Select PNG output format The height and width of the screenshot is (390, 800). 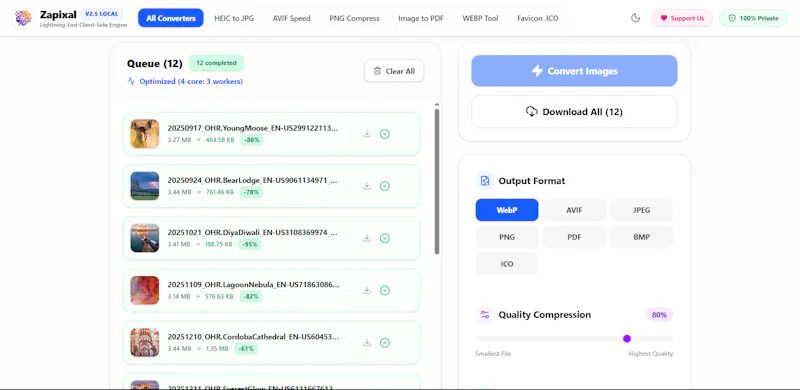click(507, 237)
